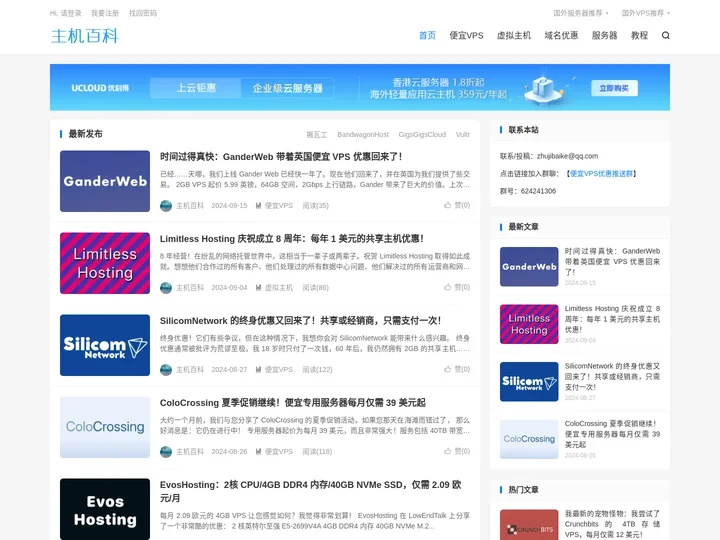
Task: Open Limitless Hosting 8 周年 article title
Action: (x=292, y=239)
